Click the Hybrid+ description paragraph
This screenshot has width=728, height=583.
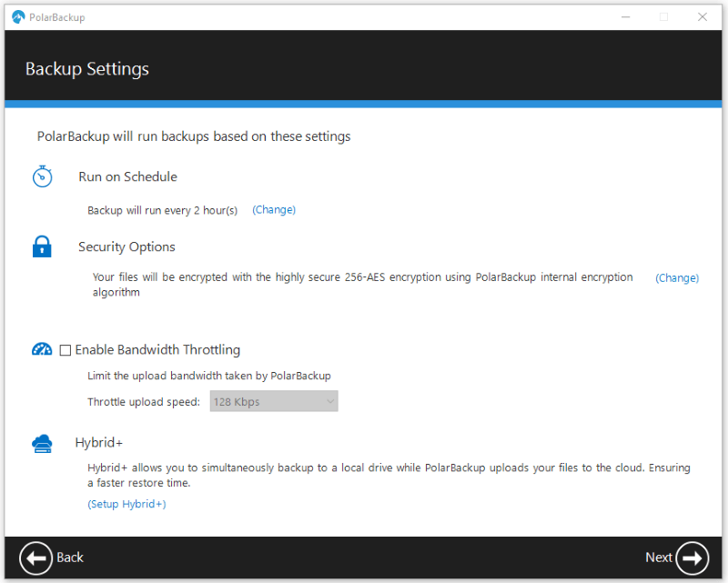pos(389,475)
